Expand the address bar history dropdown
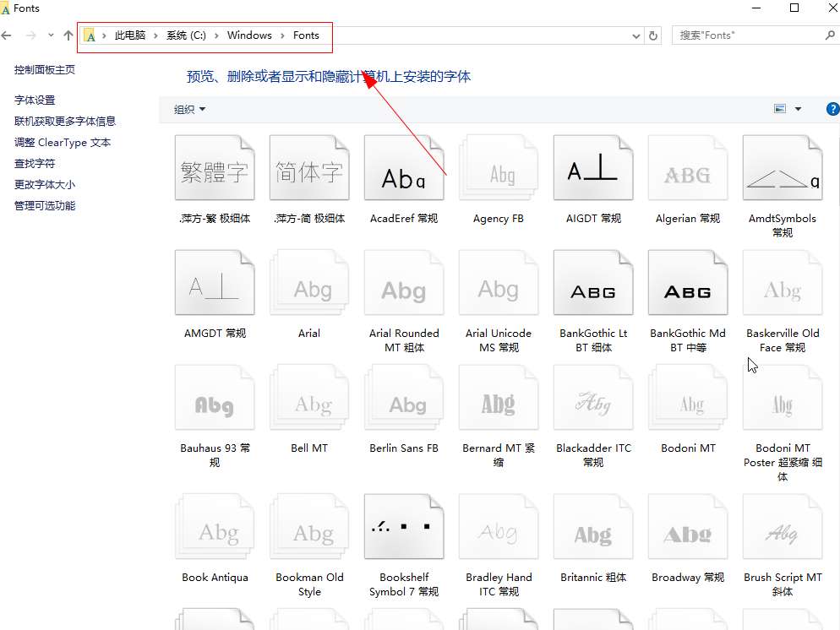Screen dimensions: 840x630 click(x=635, y=35)
